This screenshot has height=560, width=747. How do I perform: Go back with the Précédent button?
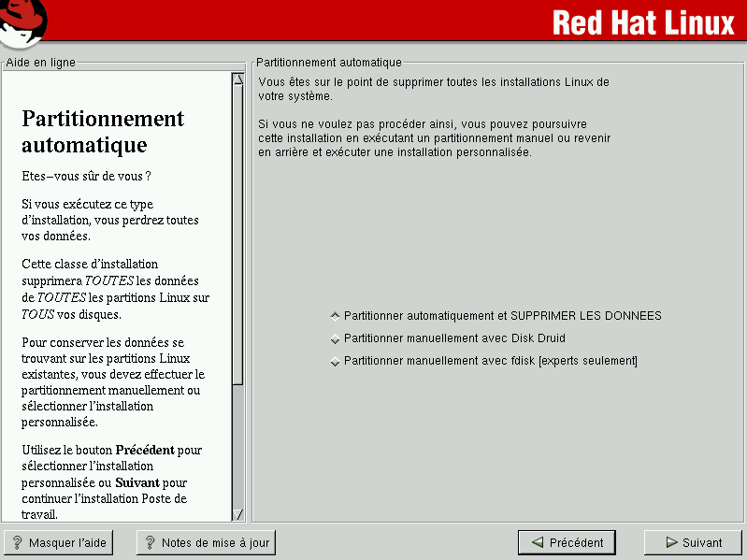pos(567,542)
